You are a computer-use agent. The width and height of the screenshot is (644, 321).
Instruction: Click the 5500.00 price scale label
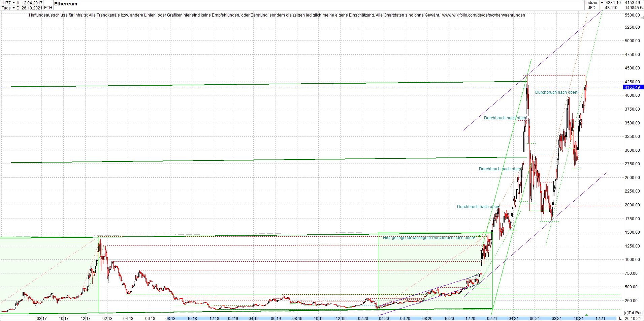click(x=632, y=14)
